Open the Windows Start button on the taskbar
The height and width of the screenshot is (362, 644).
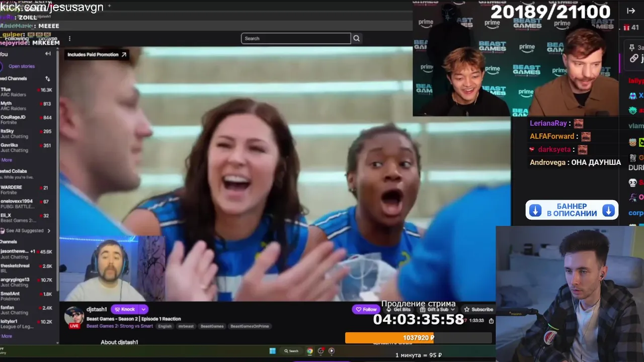pyautogui.click(x=273, y=351)
